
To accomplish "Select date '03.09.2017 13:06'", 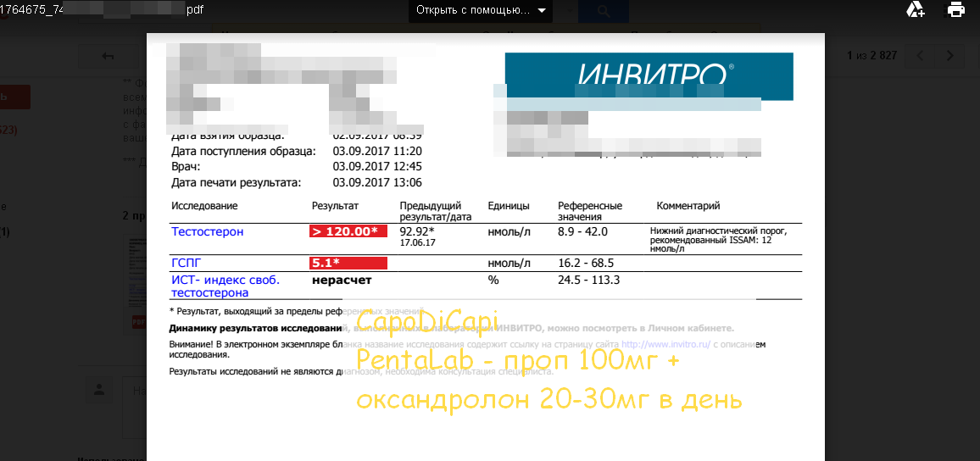I will coord(377,183).
